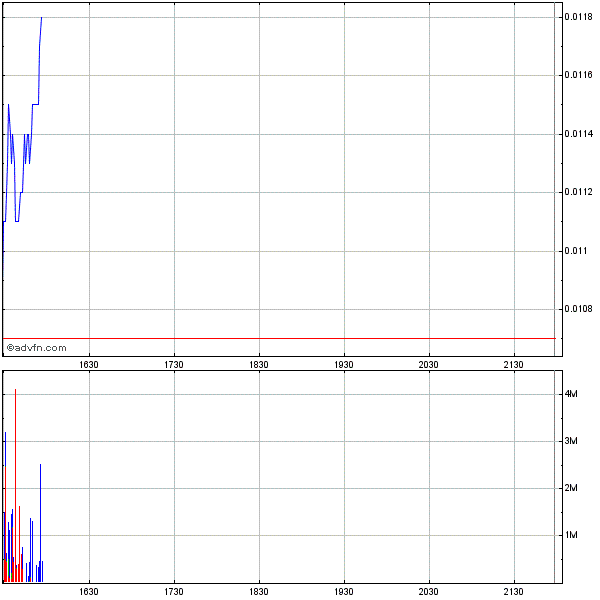Select 1830 time label under price chart
600x600 pixels.
tap(259, 365)
